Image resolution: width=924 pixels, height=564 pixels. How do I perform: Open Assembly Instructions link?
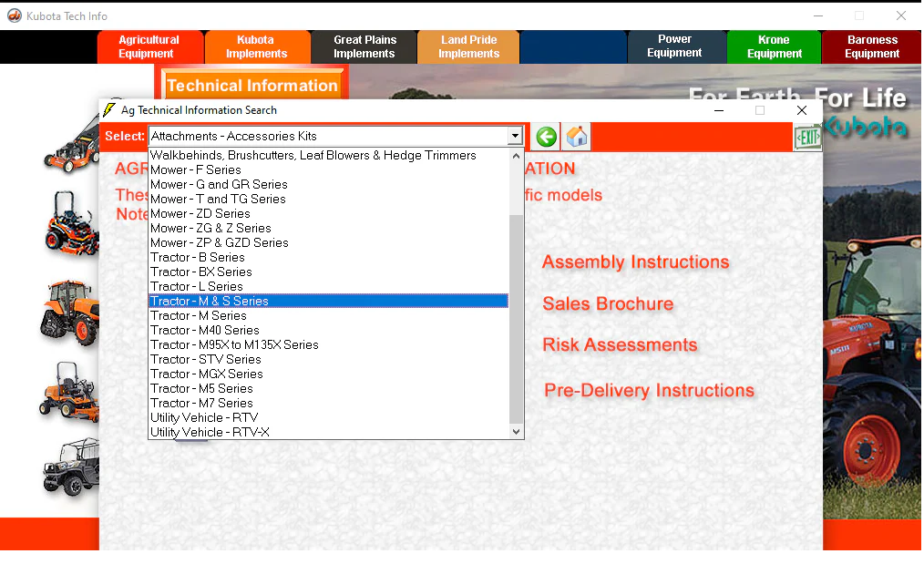coord(635,262)
